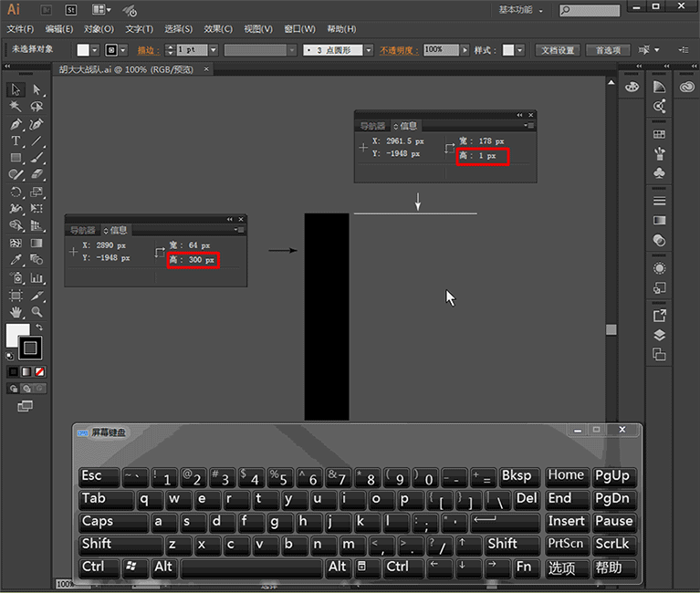Select the Line Segment tool
700x593 pixels.
37,141
